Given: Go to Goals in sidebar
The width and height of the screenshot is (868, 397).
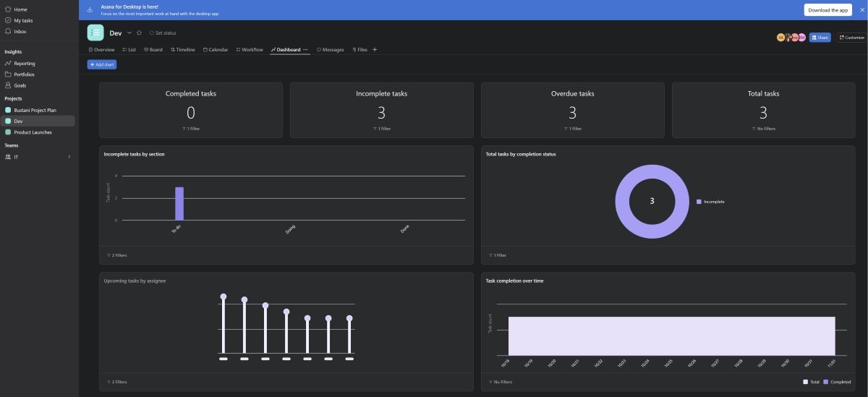Looking at the screenshot, I should pyautogui.click(x=20, y=85).
